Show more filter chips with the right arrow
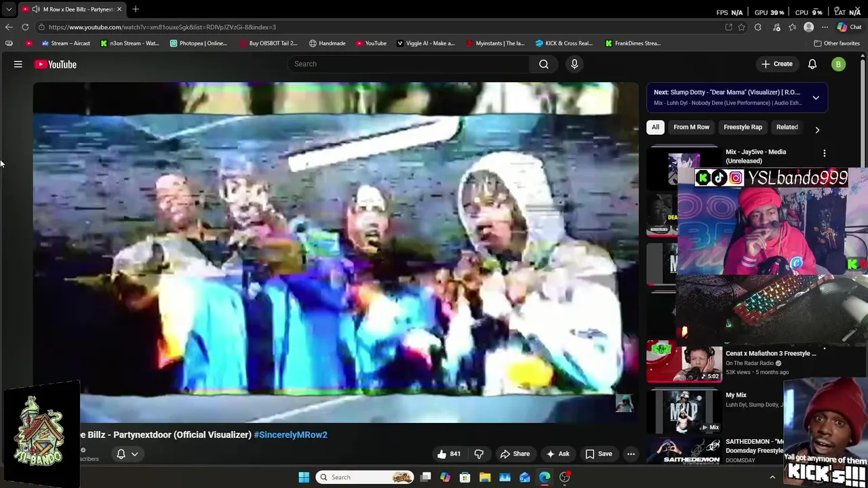 (817, 129)
